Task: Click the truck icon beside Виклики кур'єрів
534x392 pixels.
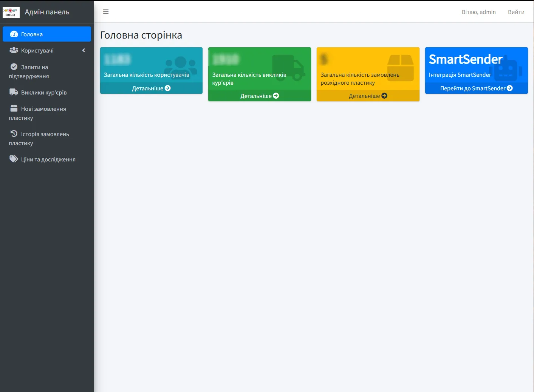Action: point(14,92)
